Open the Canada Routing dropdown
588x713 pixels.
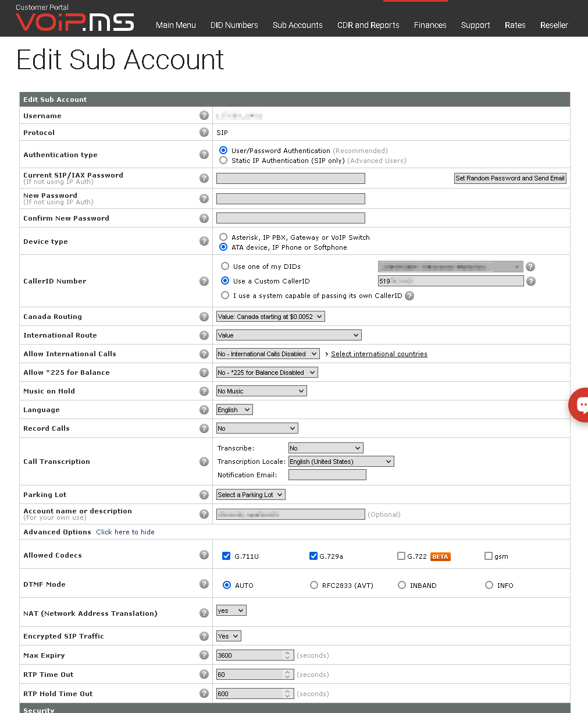(270, 317)
